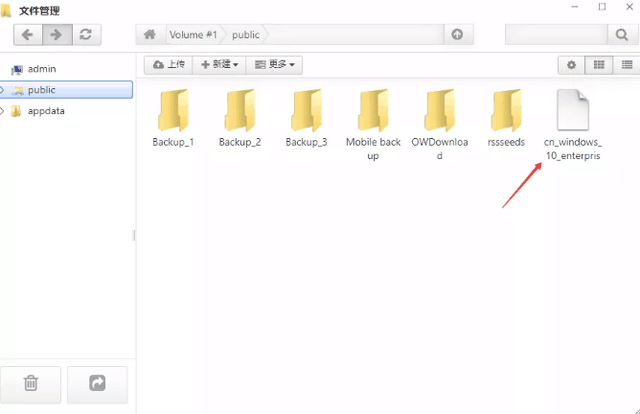
Task: Maximize the 文件管理 window
Action: tap(602, 7)
